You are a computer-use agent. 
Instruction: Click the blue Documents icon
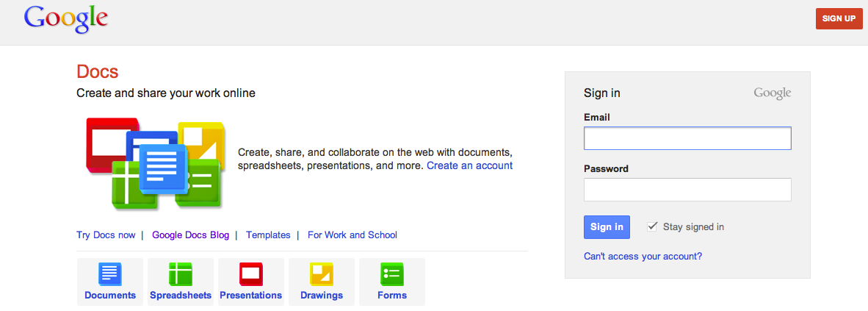point(110,274)
